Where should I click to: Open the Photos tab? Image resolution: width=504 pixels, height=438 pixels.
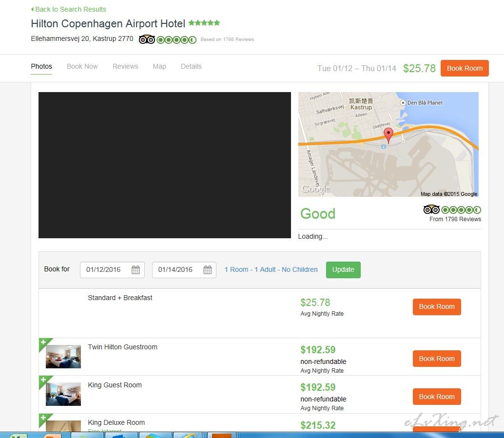coord(41,67)
